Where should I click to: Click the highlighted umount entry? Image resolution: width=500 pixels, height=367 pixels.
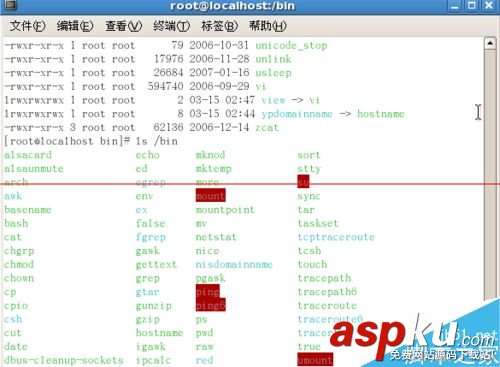point(315,360)
